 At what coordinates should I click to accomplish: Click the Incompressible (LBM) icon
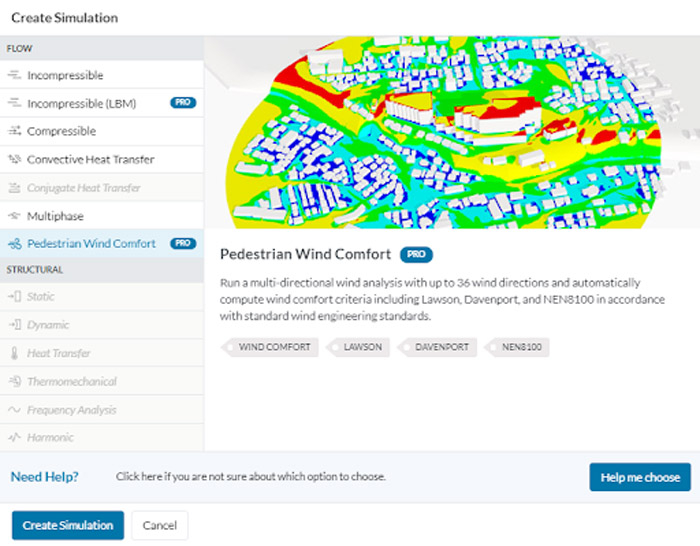pyautogui.click(x=15, y=103)
